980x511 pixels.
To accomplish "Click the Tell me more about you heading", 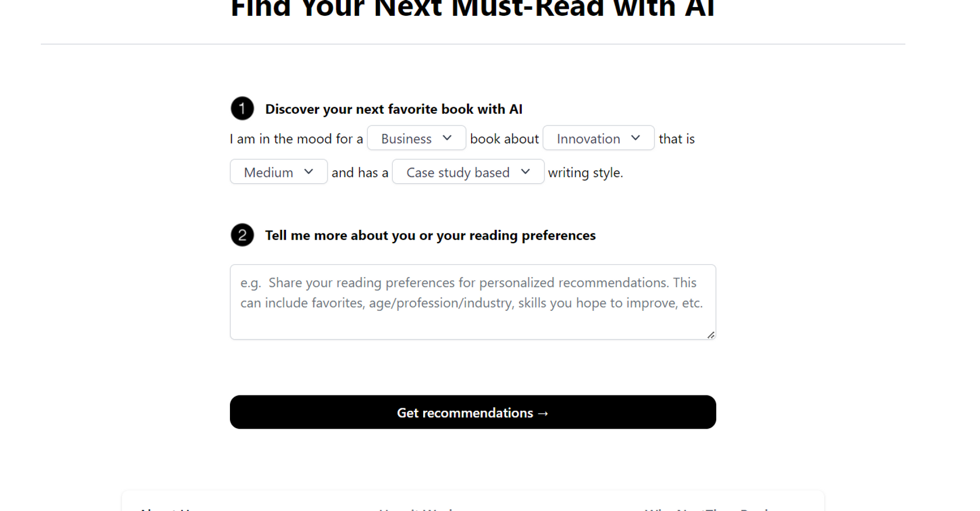I will coord(430,235).
